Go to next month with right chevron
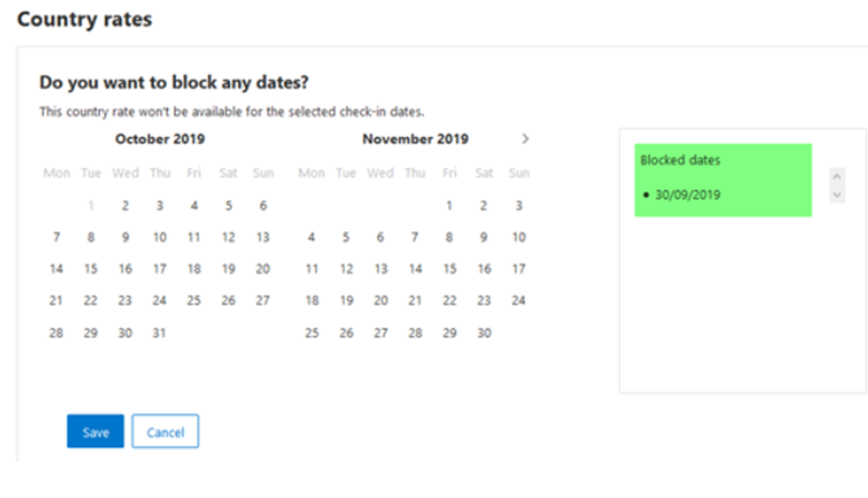 [x=525, y=140]
